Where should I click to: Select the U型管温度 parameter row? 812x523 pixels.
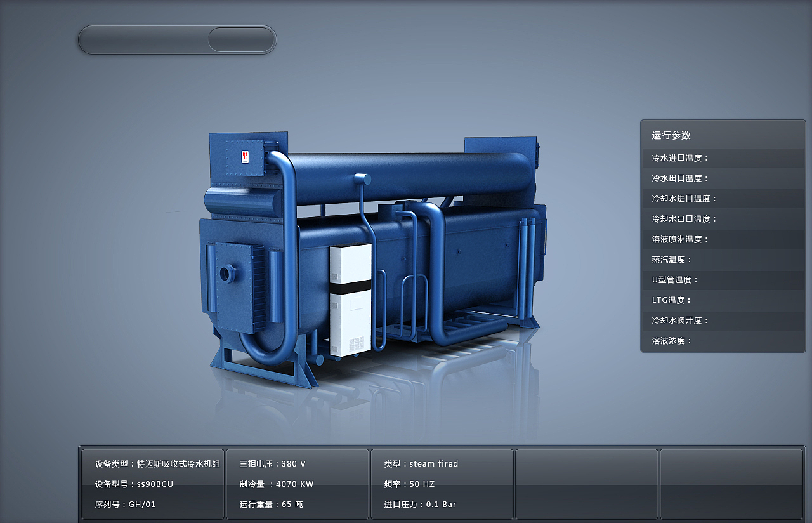[723, 280]
